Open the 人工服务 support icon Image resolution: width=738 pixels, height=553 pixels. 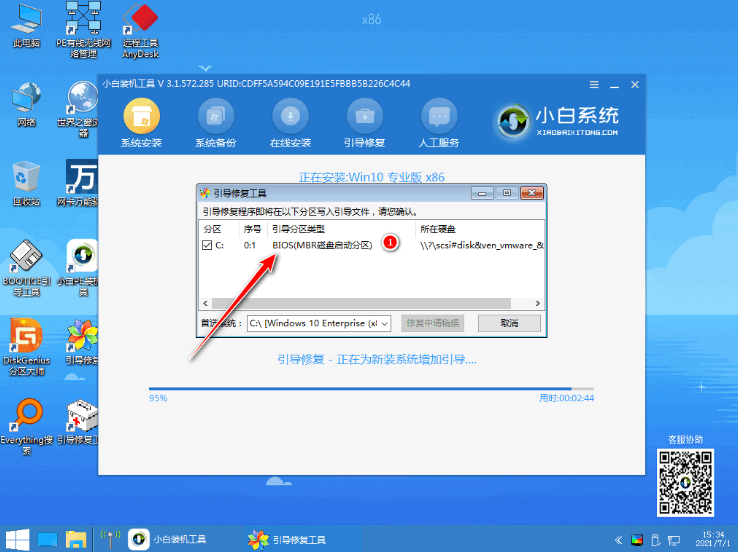(x=435, y=117)
